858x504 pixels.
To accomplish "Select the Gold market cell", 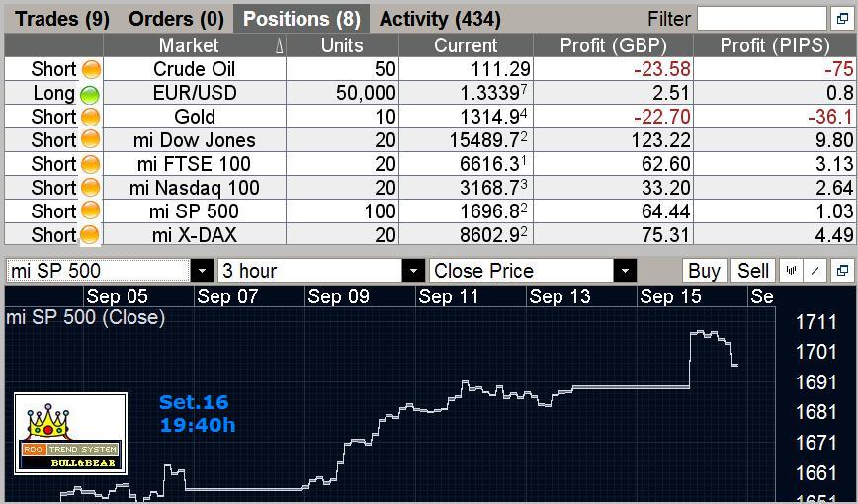I will 195,117.
